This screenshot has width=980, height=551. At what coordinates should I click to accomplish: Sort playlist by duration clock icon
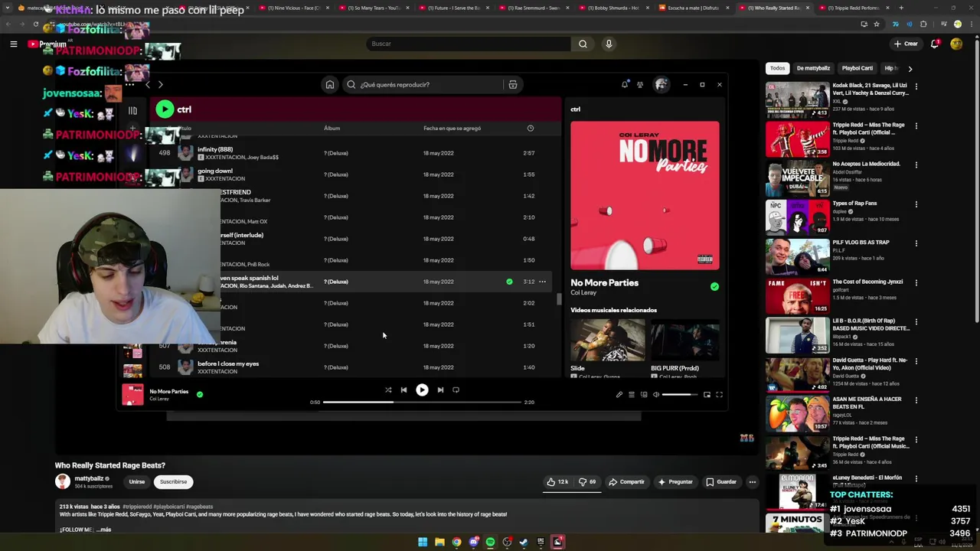click(530, 129)
